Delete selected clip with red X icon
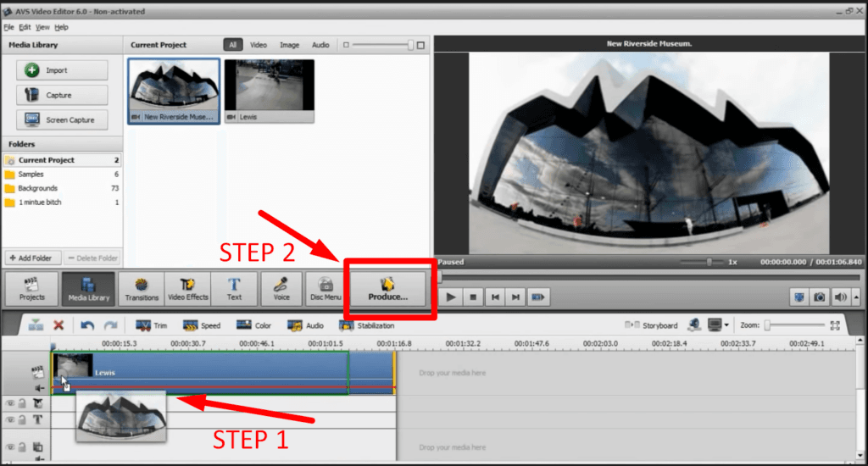 pos(58,325)
